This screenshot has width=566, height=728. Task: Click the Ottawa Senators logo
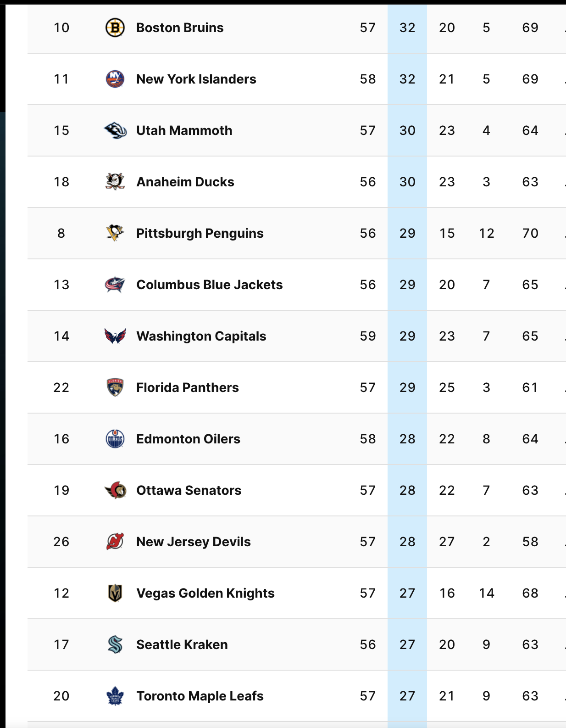115,491
